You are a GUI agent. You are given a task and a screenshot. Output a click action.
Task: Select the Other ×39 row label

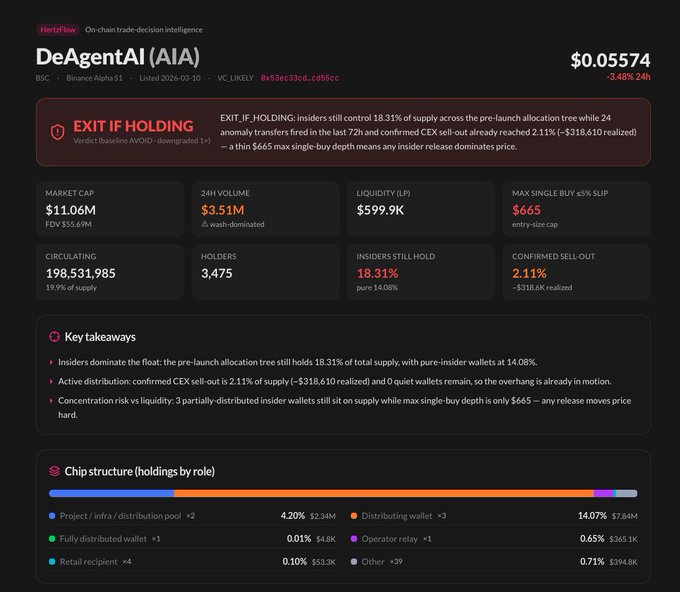382,562
